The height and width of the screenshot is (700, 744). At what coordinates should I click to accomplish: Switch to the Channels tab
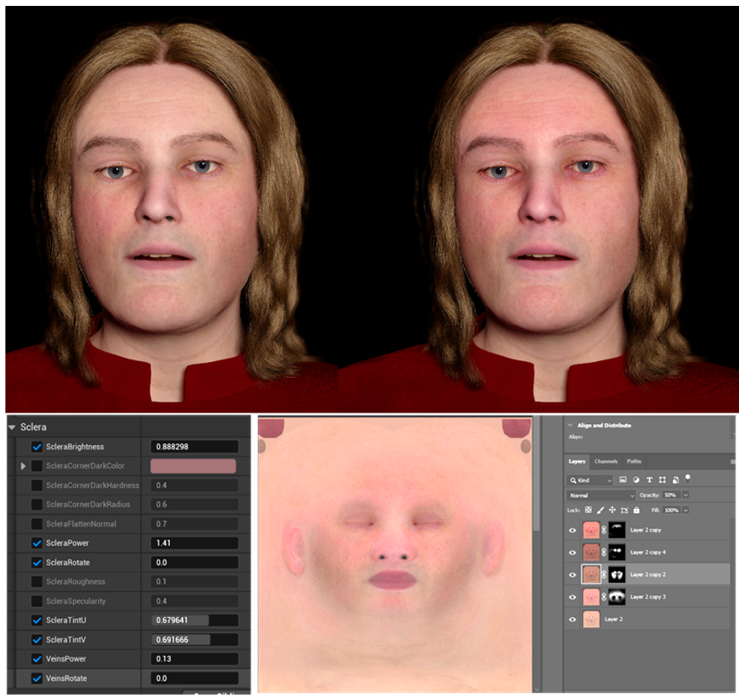tap(606, 461)
